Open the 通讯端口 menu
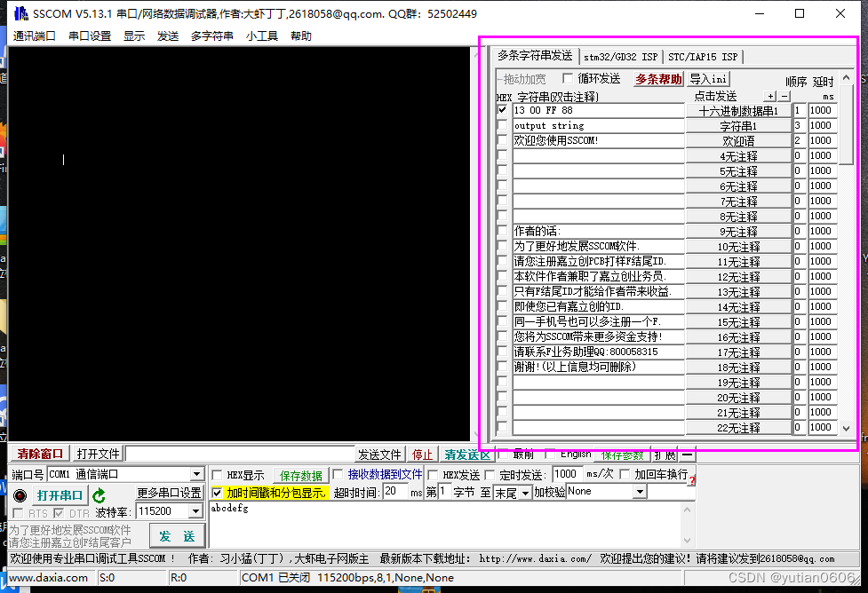Image resolution: width=868 pixels, height=593 pixels. coord(35,36)
